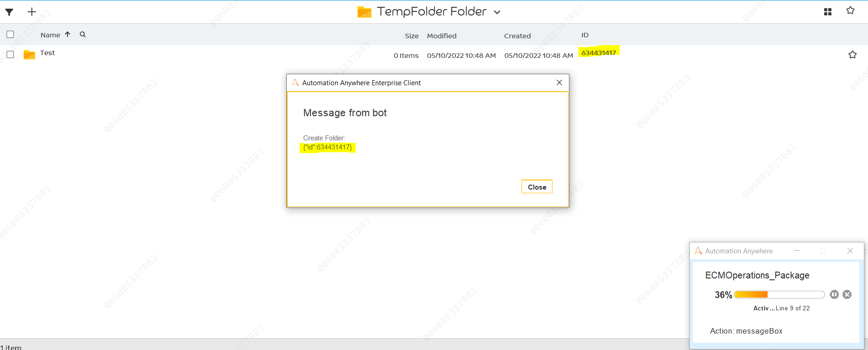The image size is (868, 350).
Task: Pause the running bot
Action: [x=834, y=294]
